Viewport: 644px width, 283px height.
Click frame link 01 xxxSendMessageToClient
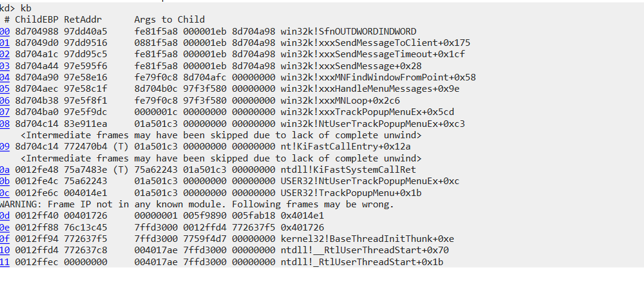5,43
